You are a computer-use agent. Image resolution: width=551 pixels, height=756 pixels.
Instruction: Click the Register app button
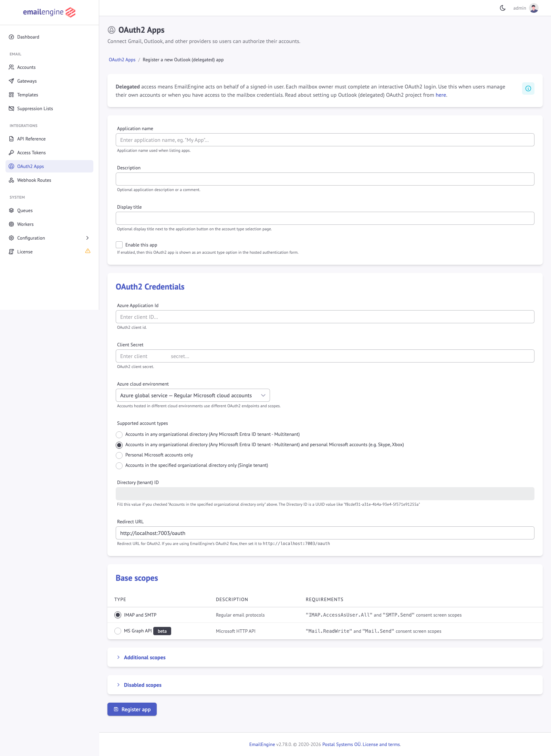coord(132,709)
